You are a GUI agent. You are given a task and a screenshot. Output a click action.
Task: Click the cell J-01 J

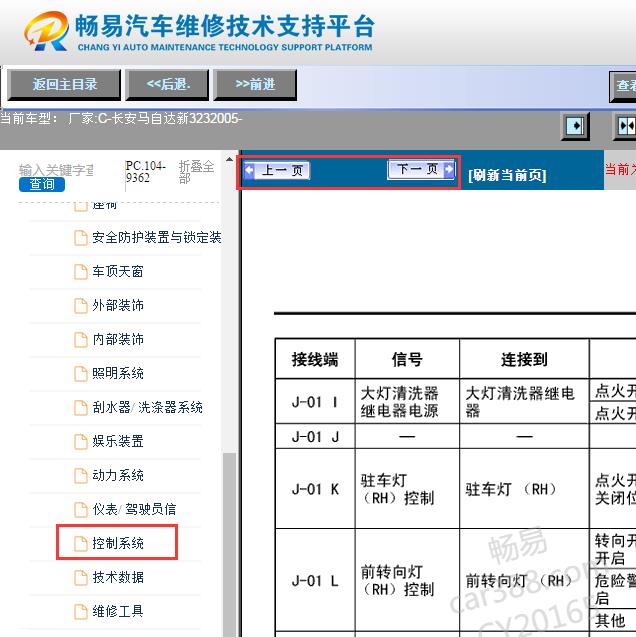[315, 437]
